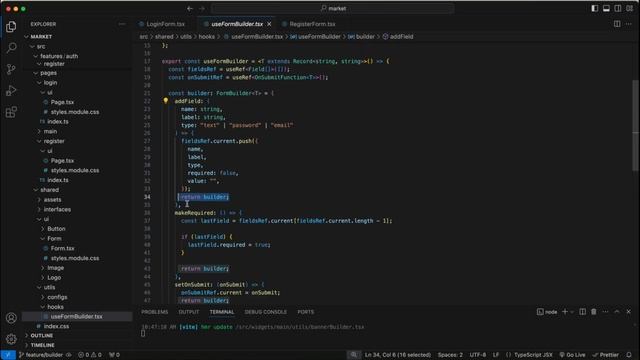Open terminal panel more actions menu
Viewport: 640px width, 360px height.
click(x=605, y=312)
